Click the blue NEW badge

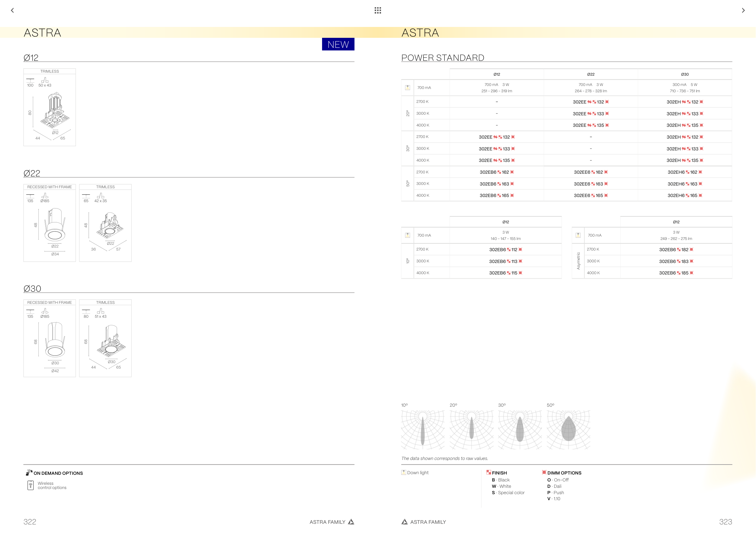[x=338, y=44]
